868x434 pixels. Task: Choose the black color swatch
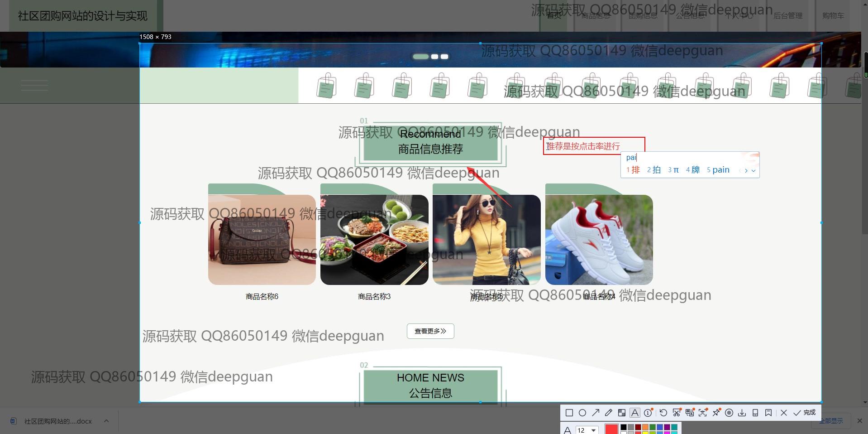coord(624,427)
